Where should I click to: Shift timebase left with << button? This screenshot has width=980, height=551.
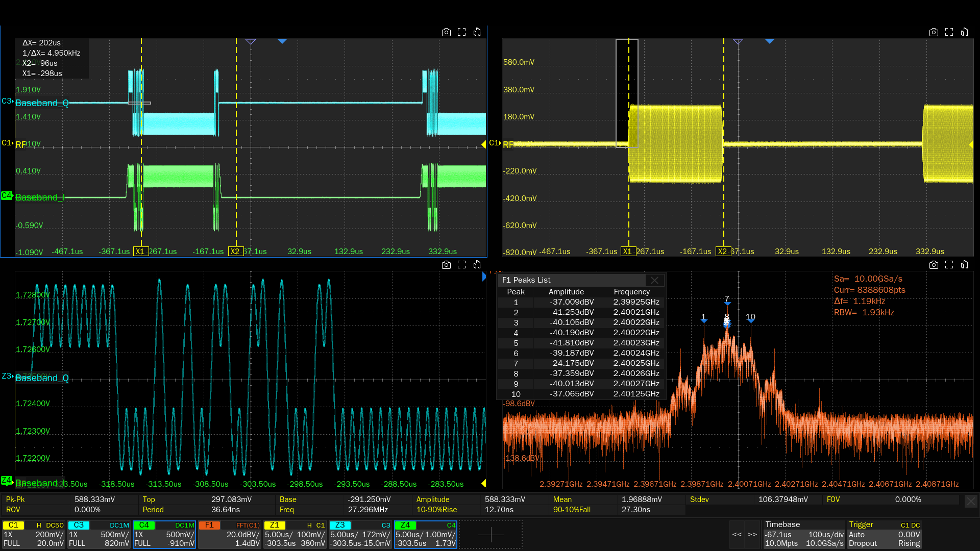[x=737, y=534]
